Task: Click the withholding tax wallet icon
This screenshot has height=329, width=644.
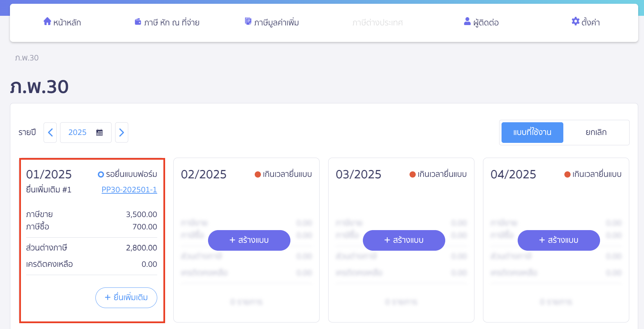Action: (138, 22)
